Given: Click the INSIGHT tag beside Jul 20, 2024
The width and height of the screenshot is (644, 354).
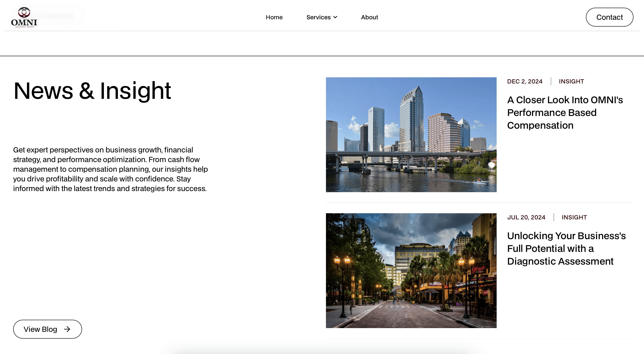Looking at the screenshot, I should coord(574,217).
